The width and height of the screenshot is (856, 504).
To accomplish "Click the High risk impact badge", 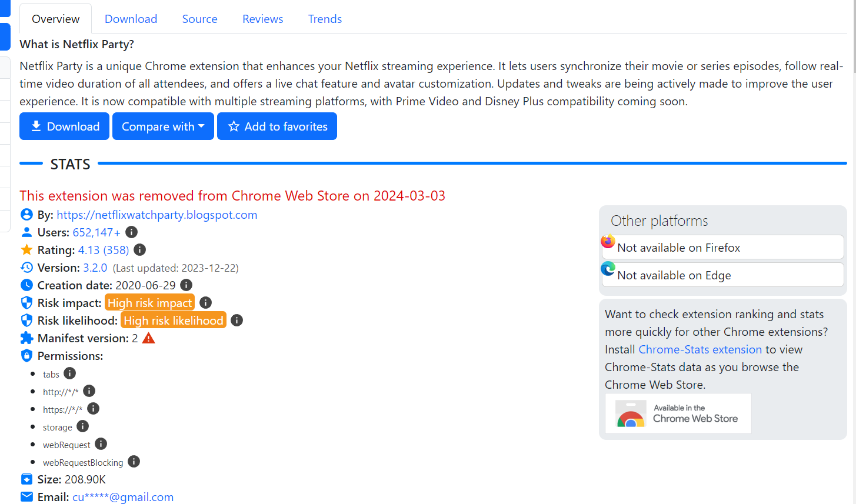I will pos(149,303).
